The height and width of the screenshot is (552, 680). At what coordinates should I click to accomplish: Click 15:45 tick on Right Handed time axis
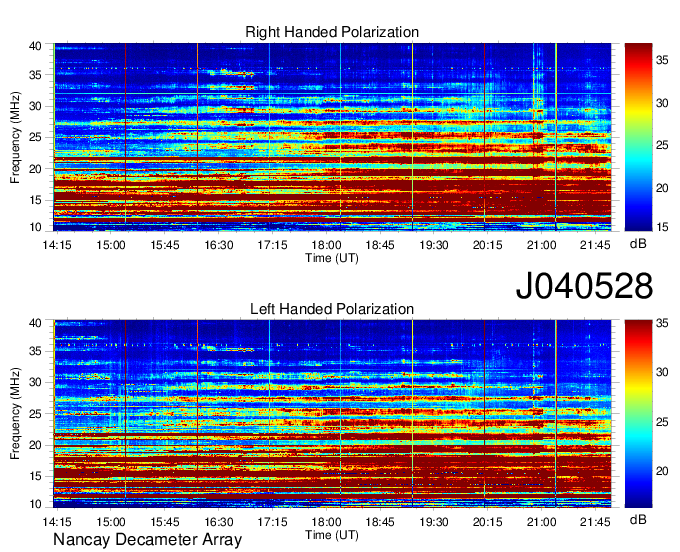point(165,245)
